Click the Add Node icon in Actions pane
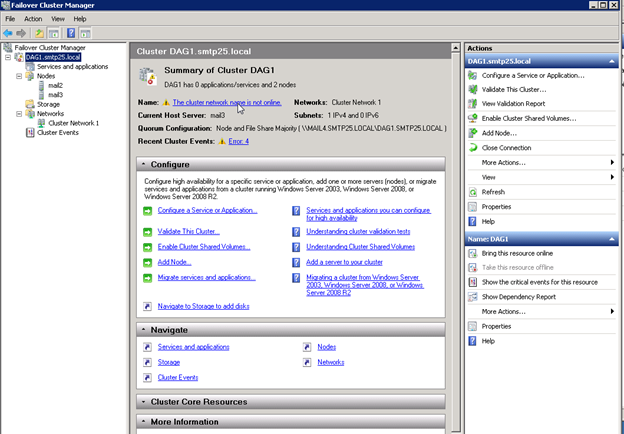 point(472,133)
